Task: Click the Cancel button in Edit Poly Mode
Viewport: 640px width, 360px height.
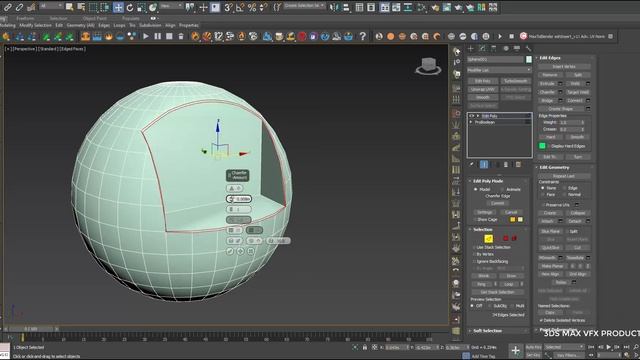Action: point(511,212)
